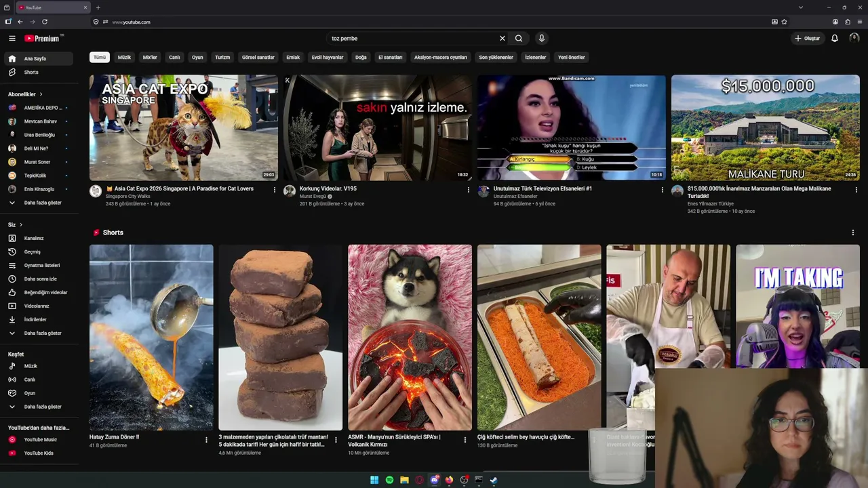Open the browser tab list dropdown
The width and height of the screenshot is (868, 488).
click(x=801, y=7)
